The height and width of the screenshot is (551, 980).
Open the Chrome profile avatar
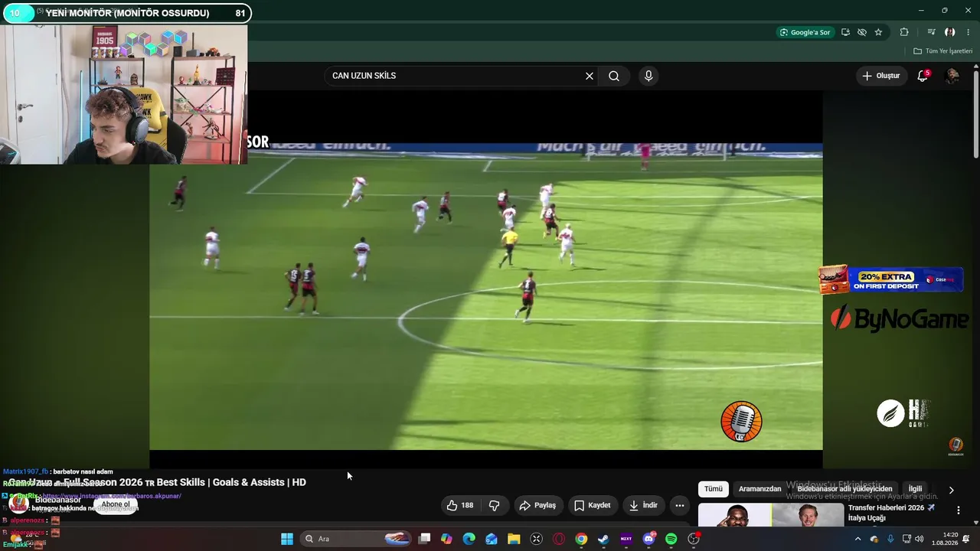[x=950, y=32]
